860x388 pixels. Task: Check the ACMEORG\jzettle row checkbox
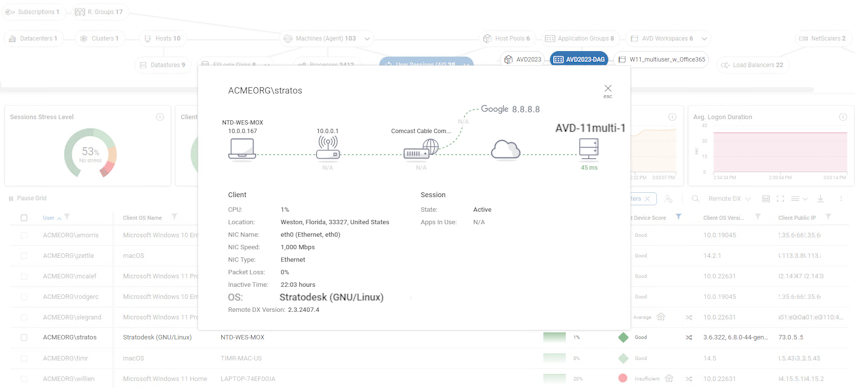[x=24, y=256]
